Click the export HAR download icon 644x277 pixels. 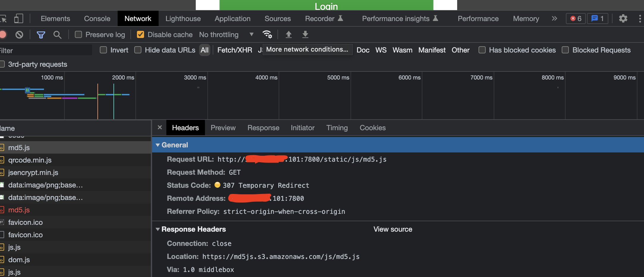point(305,34)
